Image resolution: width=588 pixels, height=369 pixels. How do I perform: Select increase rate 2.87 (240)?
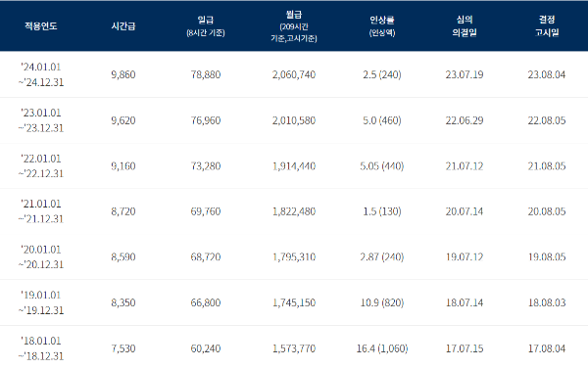[382, 257]
